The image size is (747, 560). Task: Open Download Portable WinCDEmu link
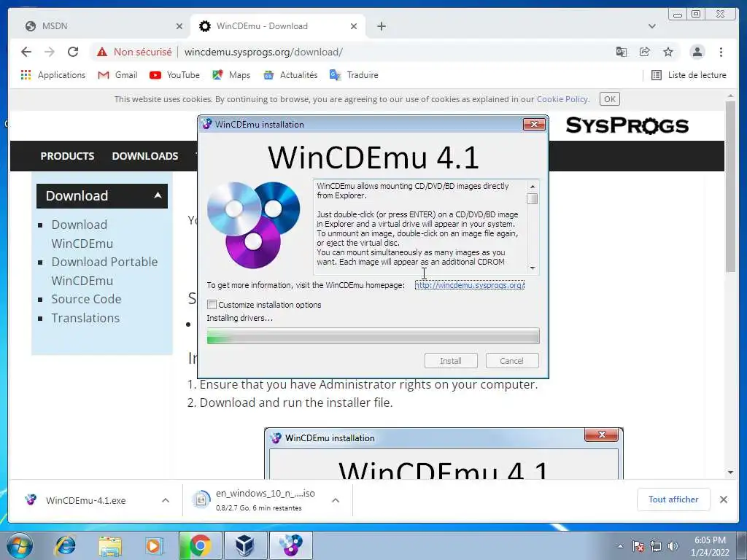pyautogui.click(x=104, y=271)
